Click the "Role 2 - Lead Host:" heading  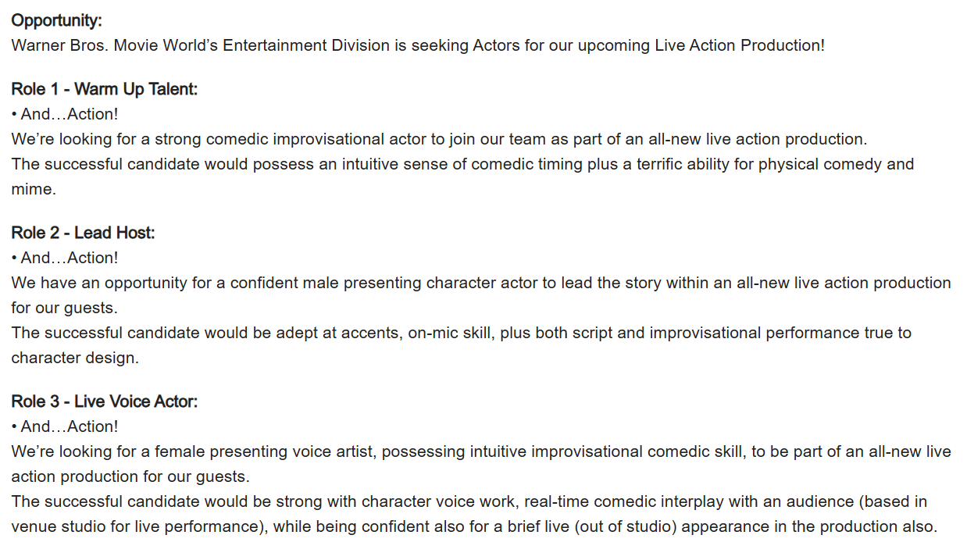pyautogui.click(x=84, y=233)
